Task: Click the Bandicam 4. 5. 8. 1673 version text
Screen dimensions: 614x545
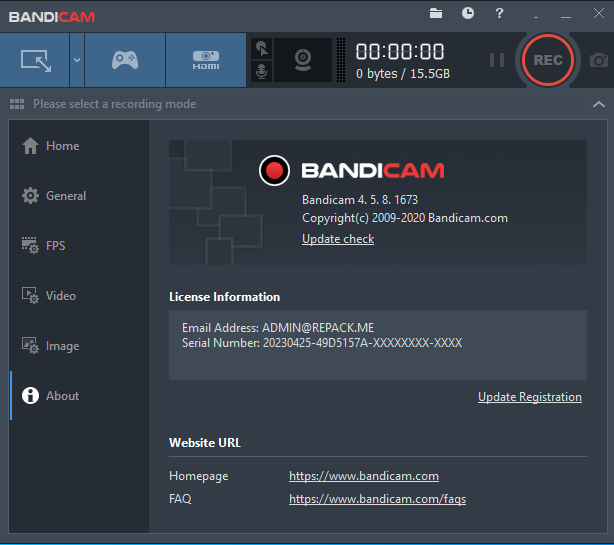Action: point(360,200)
